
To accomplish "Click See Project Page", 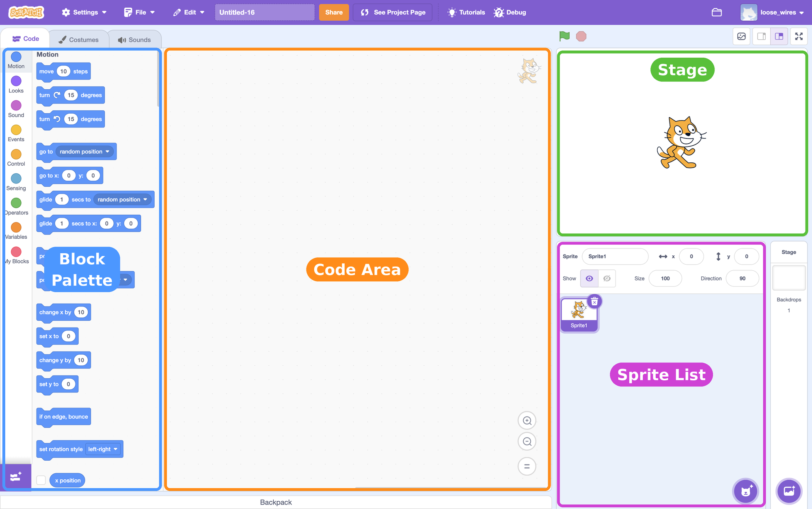I will [x=393, y=12].
